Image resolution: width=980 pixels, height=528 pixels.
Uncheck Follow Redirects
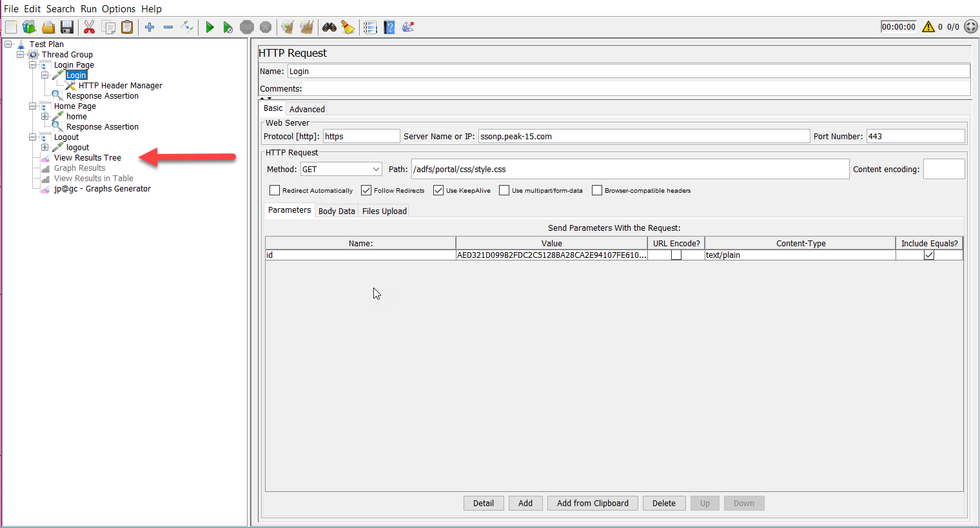point(366,190)
